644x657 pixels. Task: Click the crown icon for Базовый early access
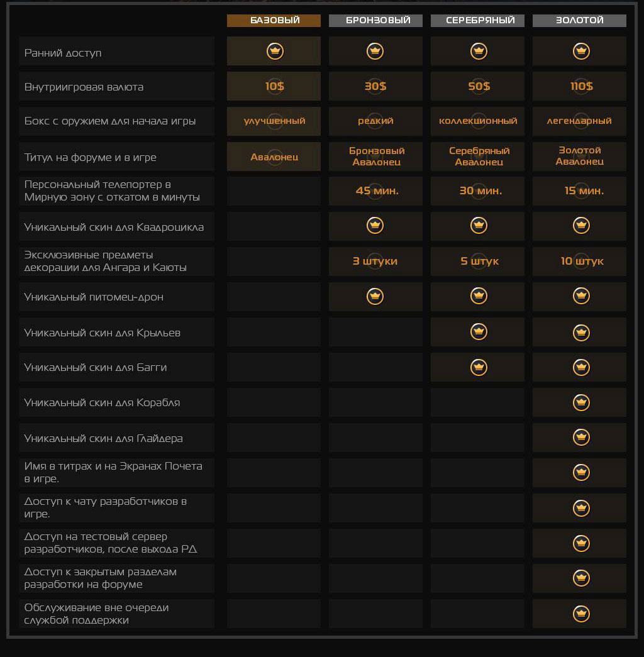pos(275,52)
